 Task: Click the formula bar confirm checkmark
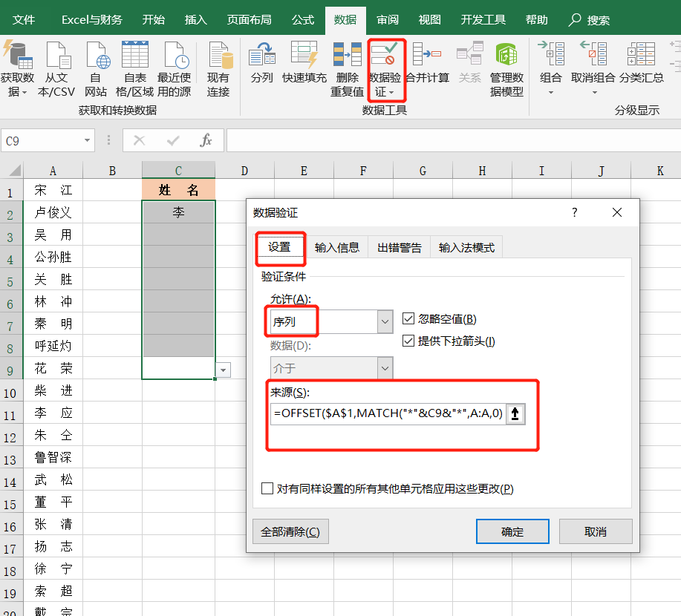(173, 140)
